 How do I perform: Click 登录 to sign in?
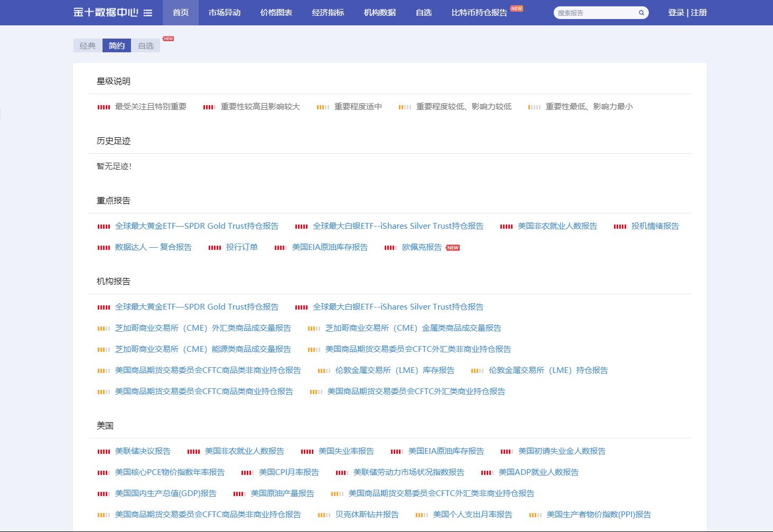(x=676, y=13)
